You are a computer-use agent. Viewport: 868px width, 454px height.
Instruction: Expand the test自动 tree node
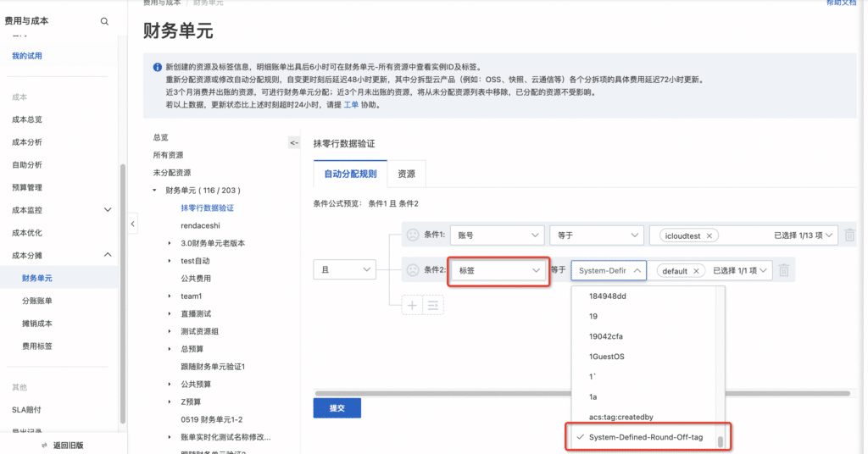click(170, 261)
